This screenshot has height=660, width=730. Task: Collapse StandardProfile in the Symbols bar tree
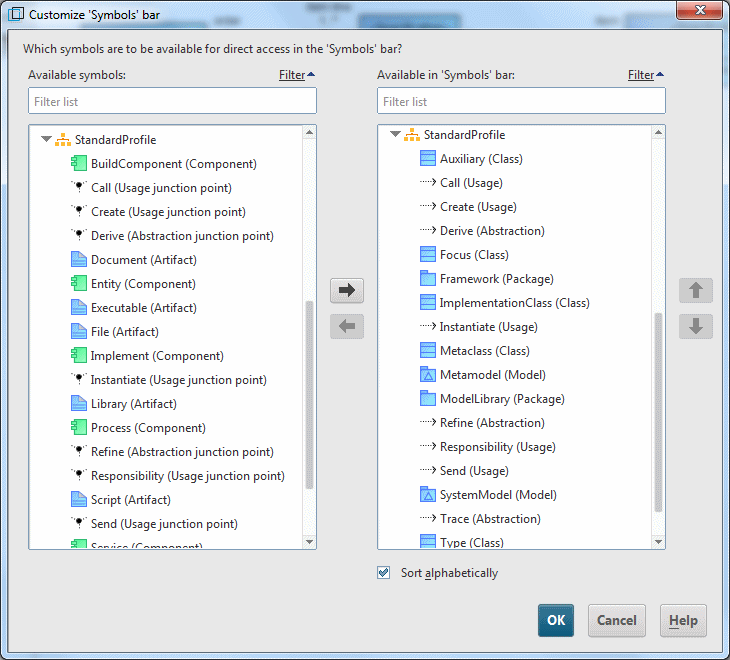(395, 134)
